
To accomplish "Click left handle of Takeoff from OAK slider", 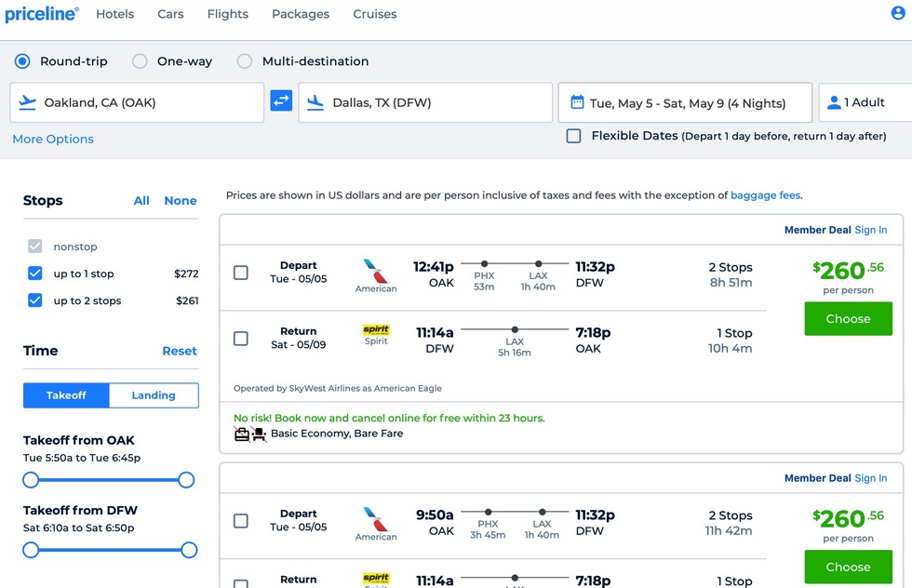I will [31, 480].
